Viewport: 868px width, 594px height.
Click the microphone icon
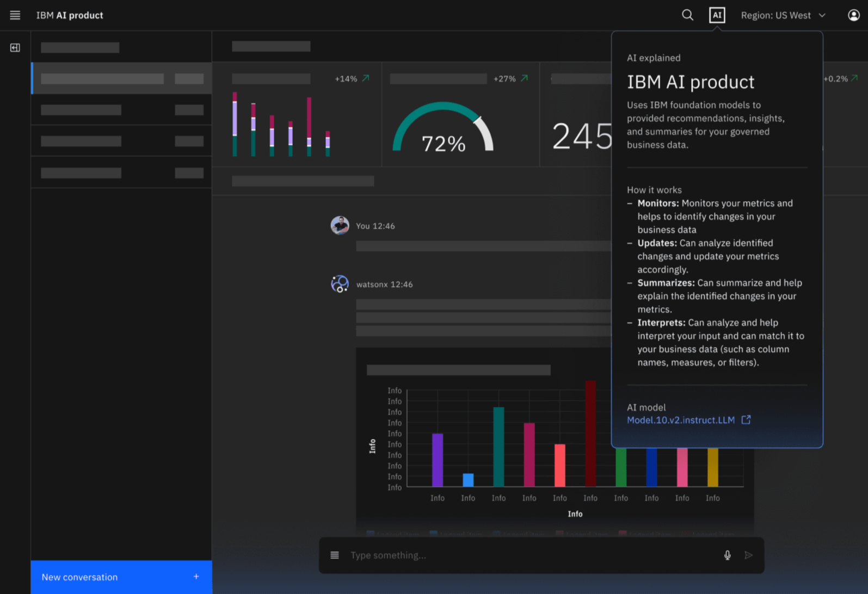[x=727, y=555]
